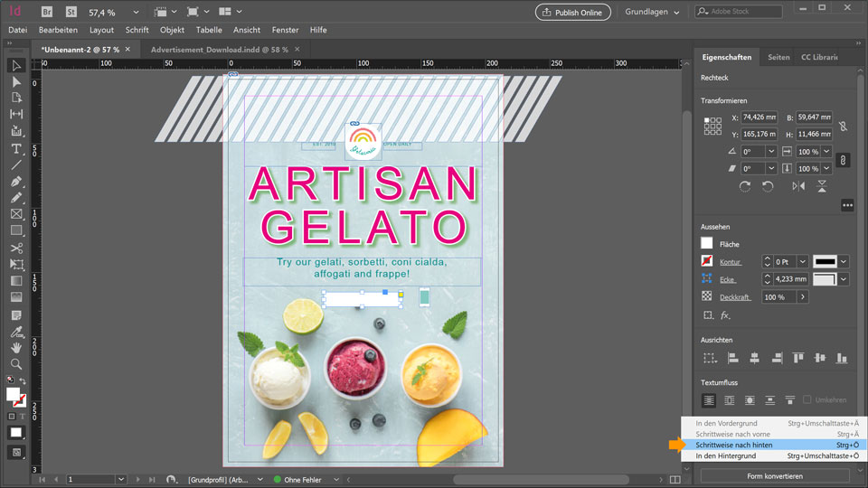Image resolution: width=868 pixels, height=488 pixels.
Task: Open the fx effects icon
Action: click(x=725, y=315)
